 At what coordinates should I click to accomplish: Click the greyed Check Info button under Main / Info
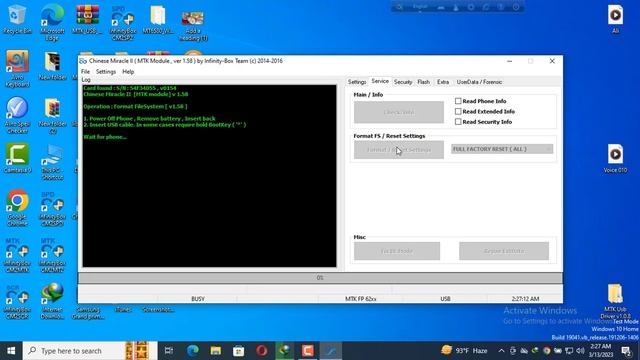click(399, 112)
